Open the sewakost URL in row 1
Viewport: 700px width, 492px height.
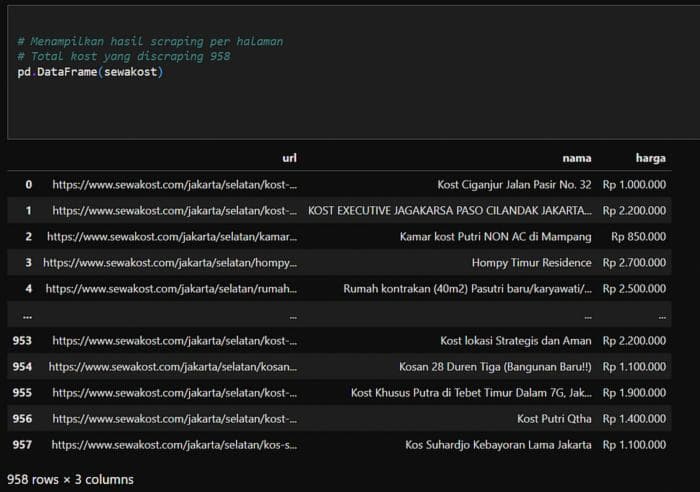[x=175, y=211]
